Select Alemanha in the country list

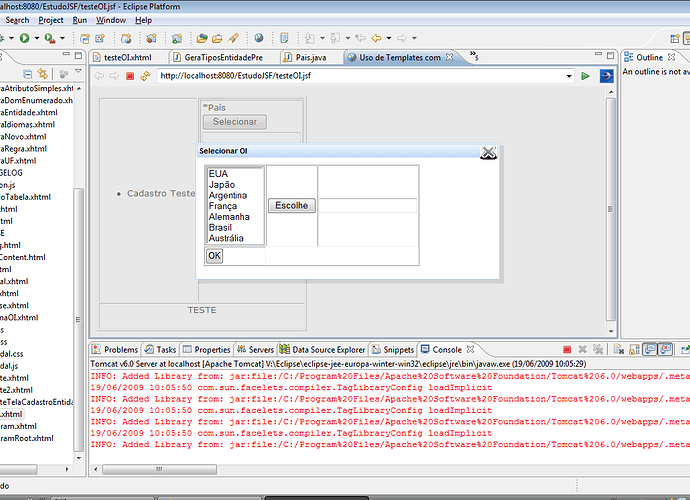pos(229,217)
